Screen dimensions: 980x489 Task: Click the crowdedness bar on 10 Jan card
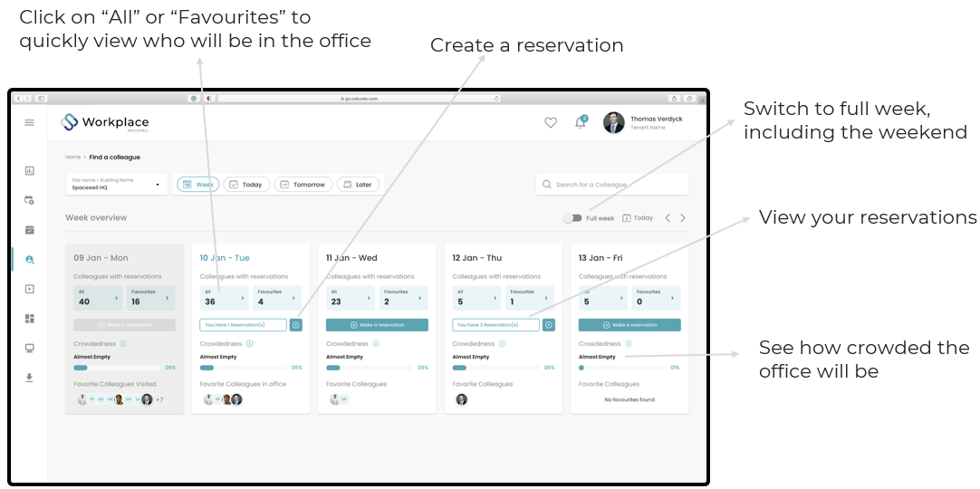243,368
